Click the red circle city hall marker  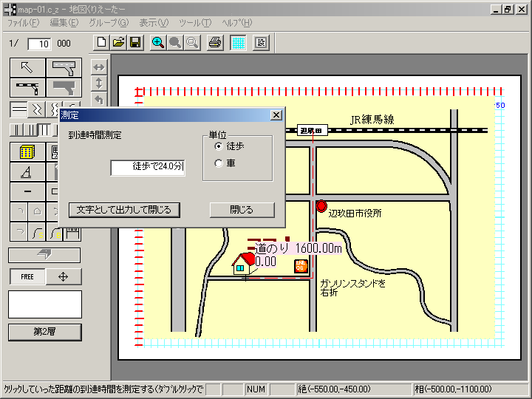coord(321,206)
